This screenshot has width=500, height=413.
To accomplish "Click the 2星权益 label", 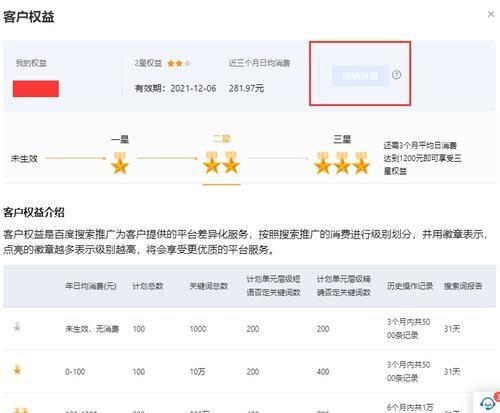I will tap(148, 63).
